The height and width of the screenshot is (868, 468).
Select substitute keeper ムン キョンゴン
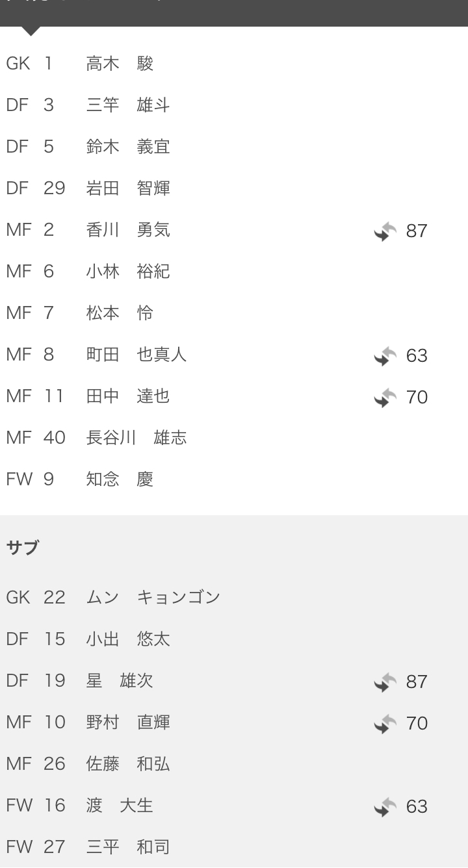click(x=153, y=597)
